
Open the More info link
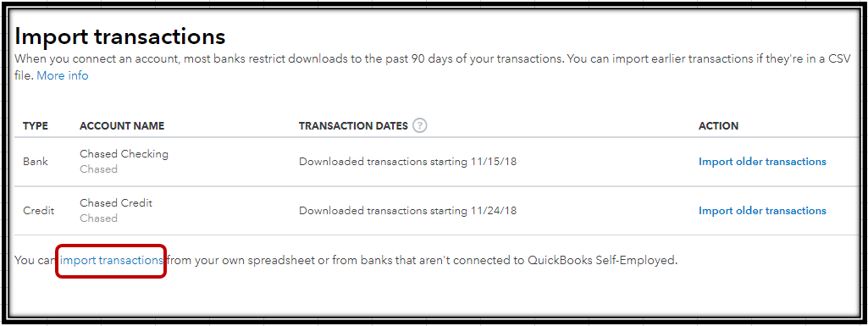point(63,76)
